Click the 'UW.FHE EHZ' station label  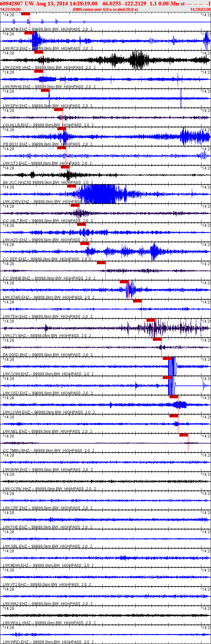pyautogui.click(x=15, y=527)
